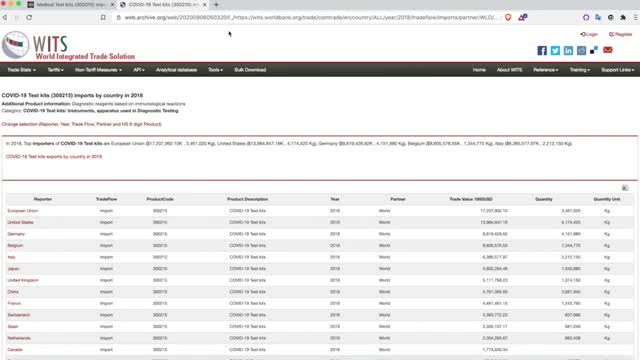
Task: Open Belgium reporter link
Action: pos(15,246)
